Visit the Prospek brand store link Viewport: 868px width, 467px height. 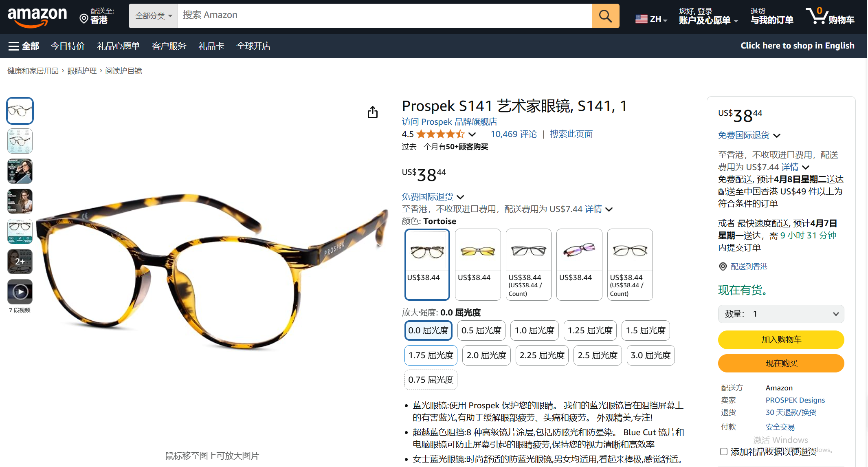[449, 122]
